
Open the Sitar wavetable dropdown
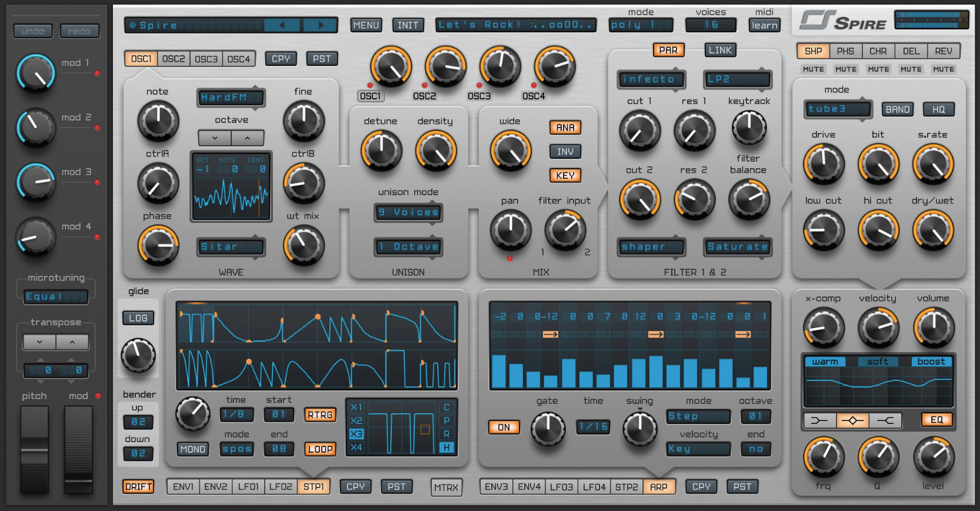tap(231, 247)
